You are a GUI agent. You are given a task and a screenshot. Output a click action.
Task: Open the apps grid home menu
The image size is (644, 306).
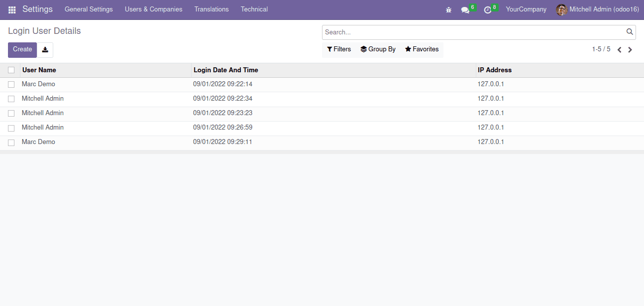coord(12,9)
